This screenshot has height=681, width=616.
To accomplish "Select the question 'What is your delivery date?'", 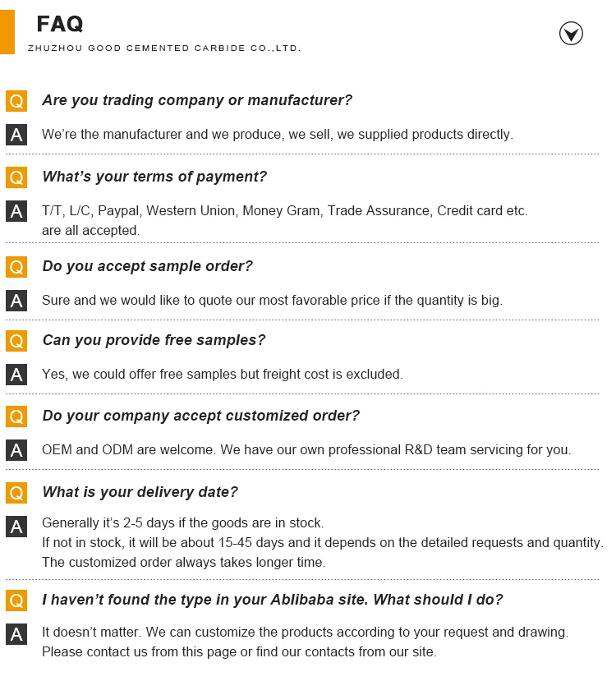I will coord(140,492).
